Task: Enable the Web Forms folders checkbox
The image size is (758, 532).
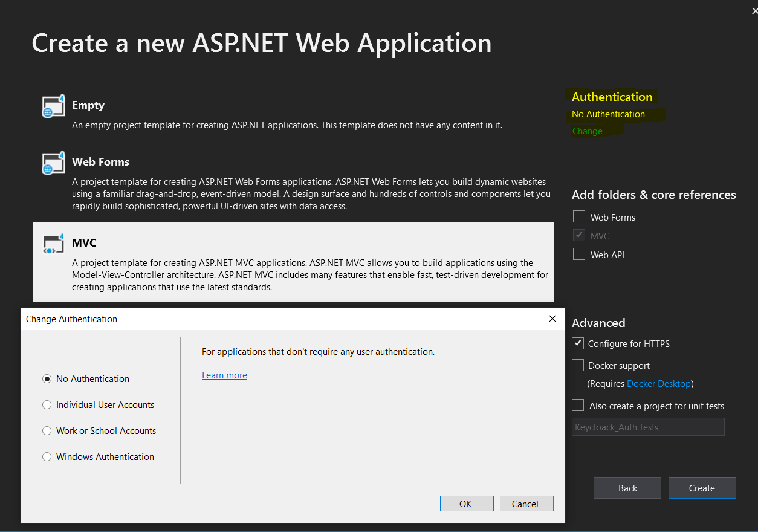Action: click(x=579, y=216)
